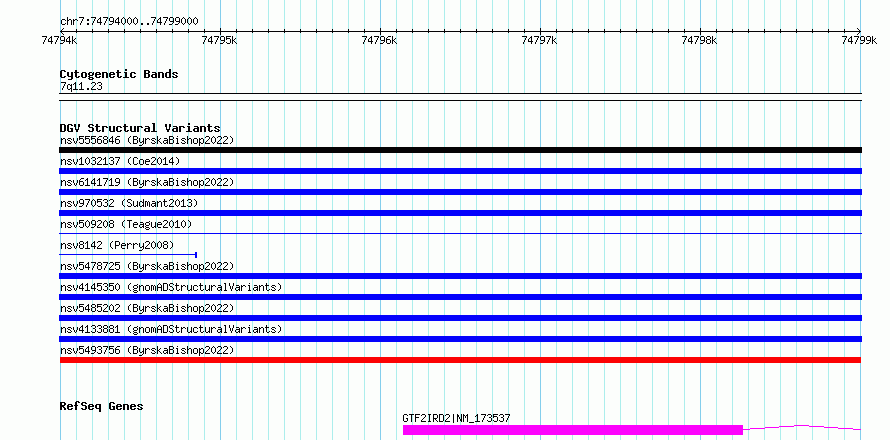Click the RefSeq Genes track title
Viewport: 890px width, 440px height.
click(101, 407)
